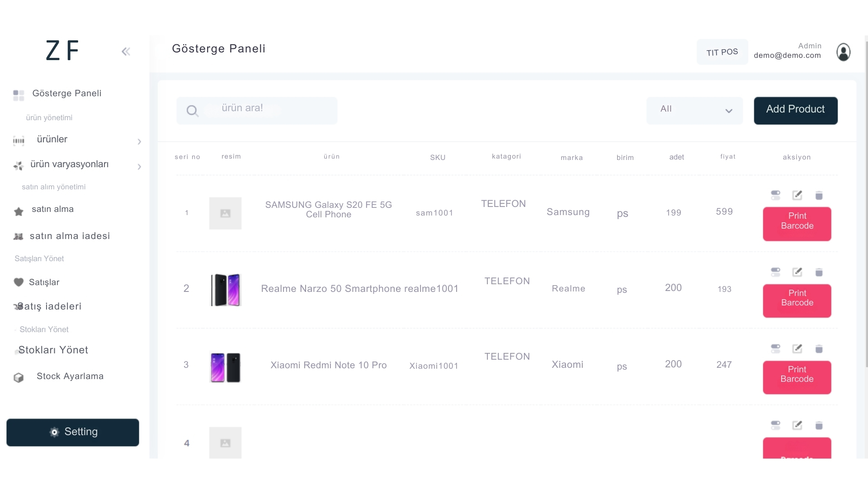This screenshot has height=488, width=868.
Task: Click the search magnifier icon
Action: tap(192, 111)
